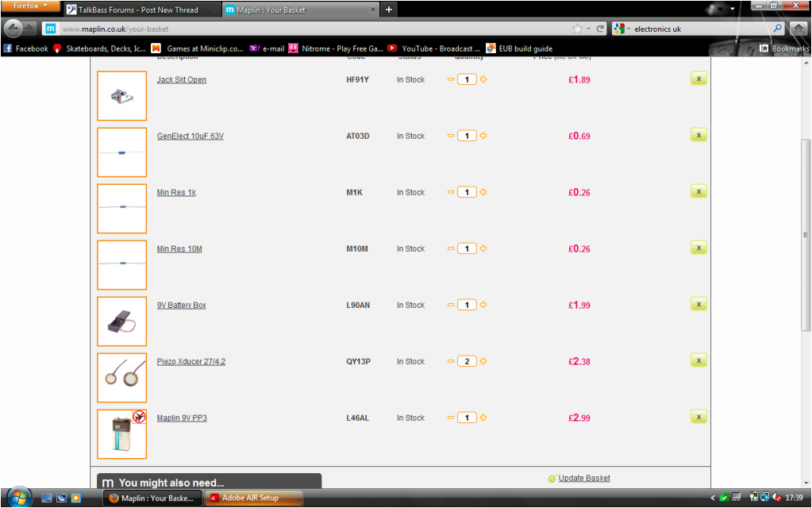Remove Min Res 1k from basket
812x508 pixels.
[698, 191]
